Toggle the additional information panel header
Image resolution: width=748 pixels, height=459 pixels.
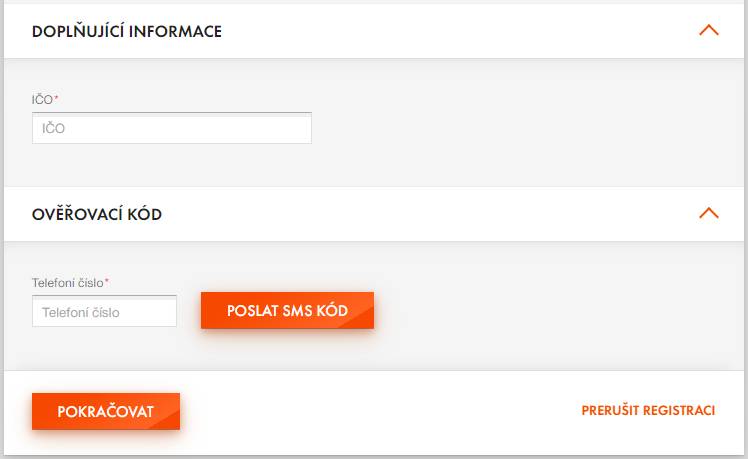[374, 31]
